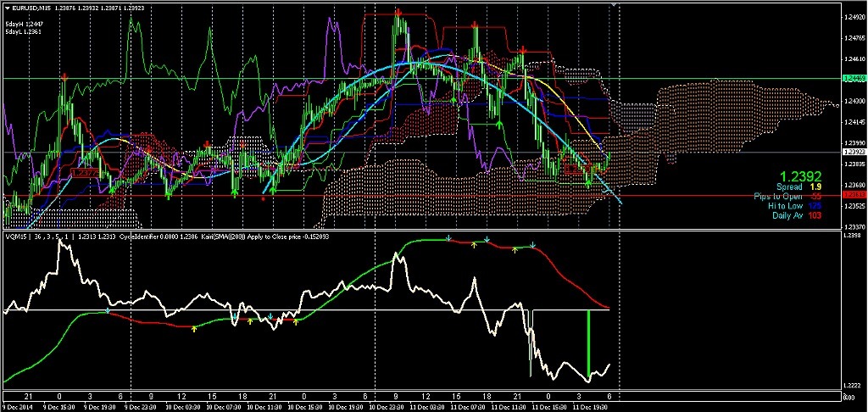Click the 1.2398 indicator scale value
This screenshot has width=868, height=412.
(851, 236)
